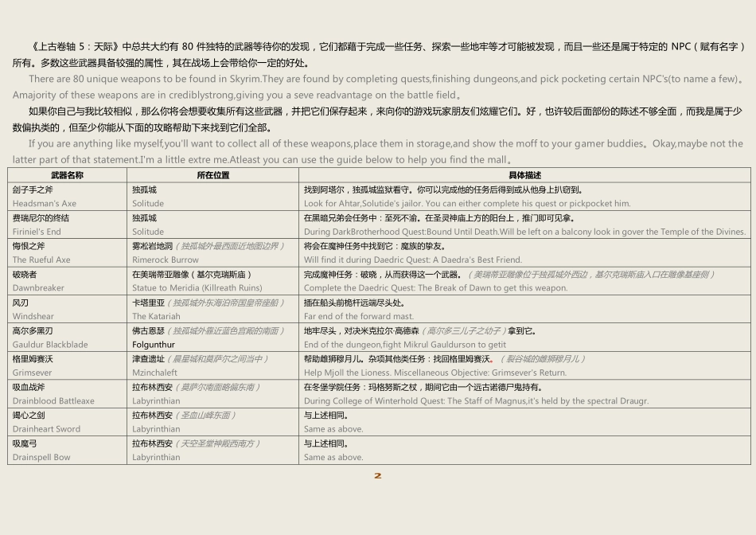Click Labyrinthian in the Drainblood Battleaxe row

156,401
